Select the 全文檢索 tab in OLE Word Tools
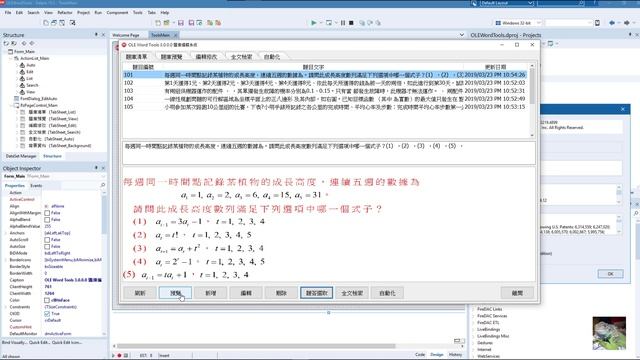This screenshot has width=640, height=360. point(241,57)
